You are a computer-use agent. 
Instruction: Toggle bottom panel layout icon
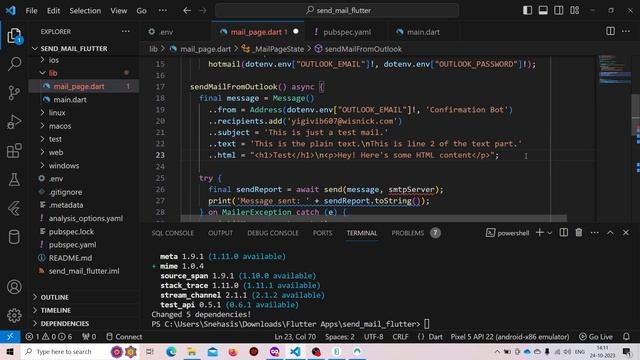click(x=543, y=10)
